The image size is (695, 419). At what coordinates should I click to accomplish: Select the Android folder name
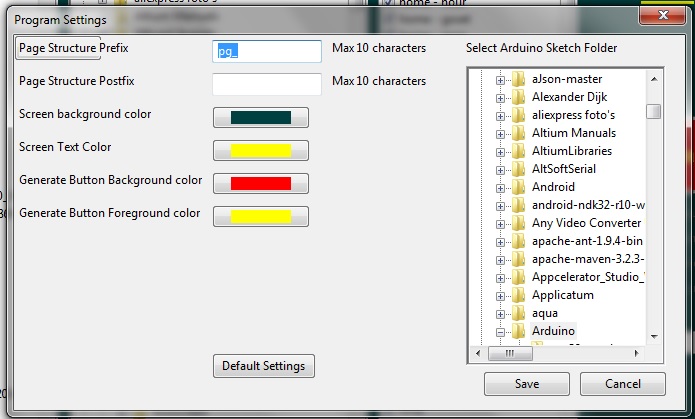(553, 187)
